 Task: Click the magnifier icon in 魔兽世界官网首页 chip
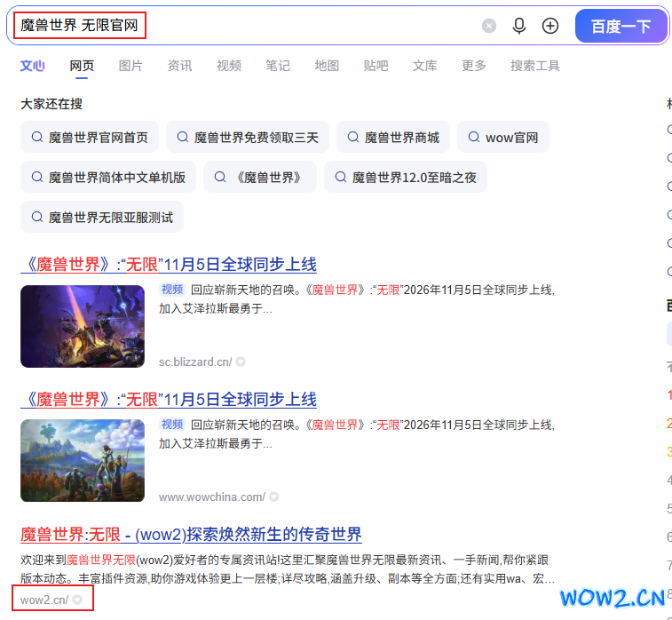coord(37,137)
